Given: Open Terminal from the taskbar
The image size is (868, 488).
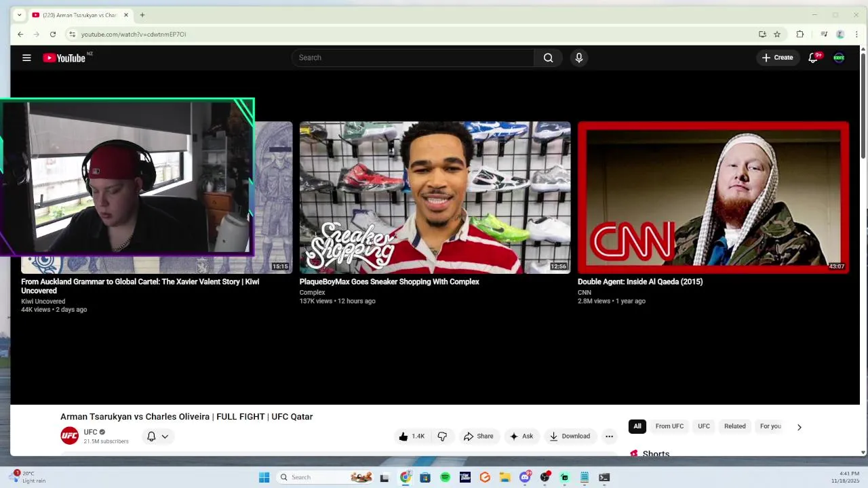Looking at the screenshot, I should pyautogui.click(x=604, y=477).
